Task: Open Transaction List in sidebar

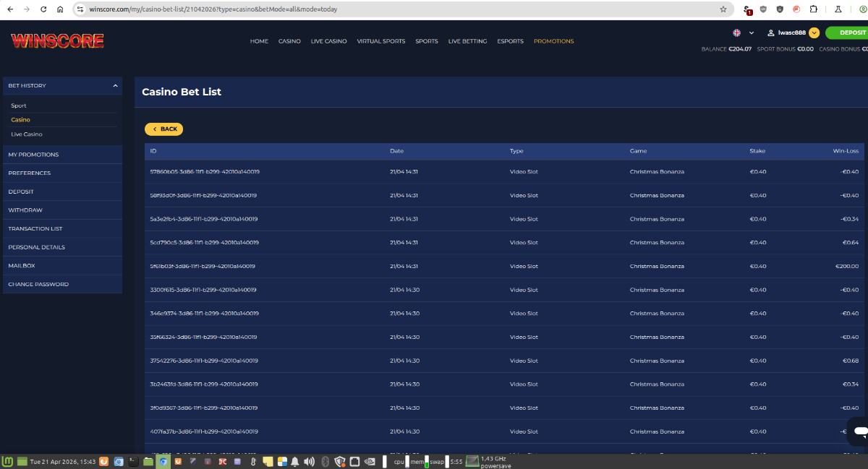Action: 35,228
